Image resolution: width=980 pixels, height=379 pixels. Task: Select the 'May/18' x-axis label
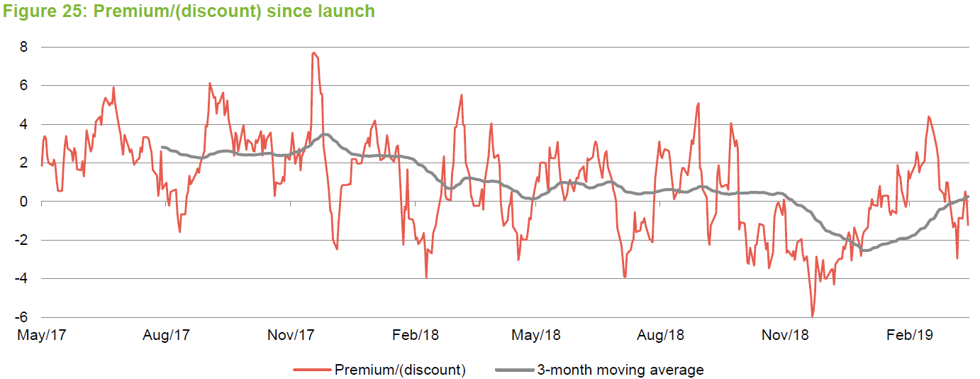536,334
